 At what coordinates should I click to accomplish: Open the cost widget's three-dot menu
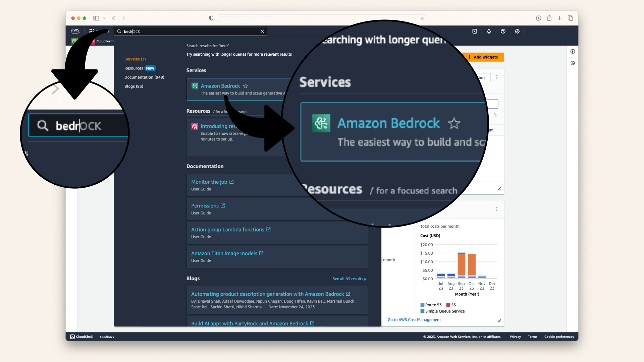point(497,209)
